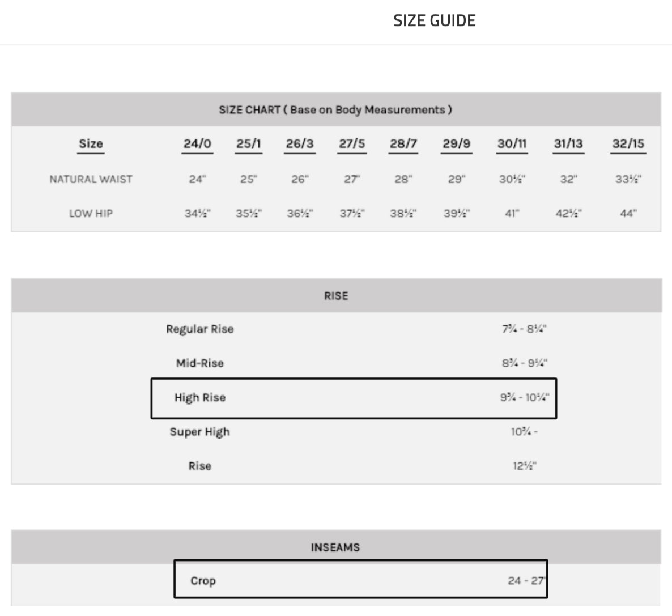Open the INSEAMS section header
The image size is (672, 616).
335,547
